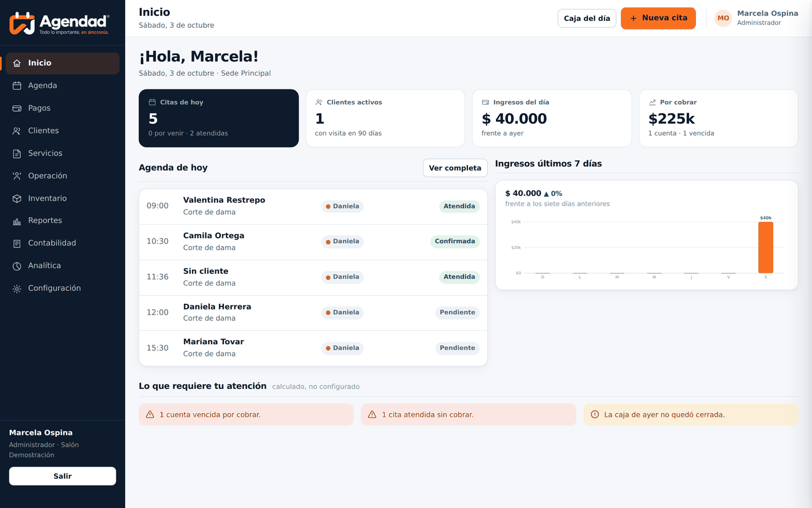Click the warning icon on unpaid appointment alert
This screenshot has width=812, height=508.
pyautogui.click(x=372, y=415)
